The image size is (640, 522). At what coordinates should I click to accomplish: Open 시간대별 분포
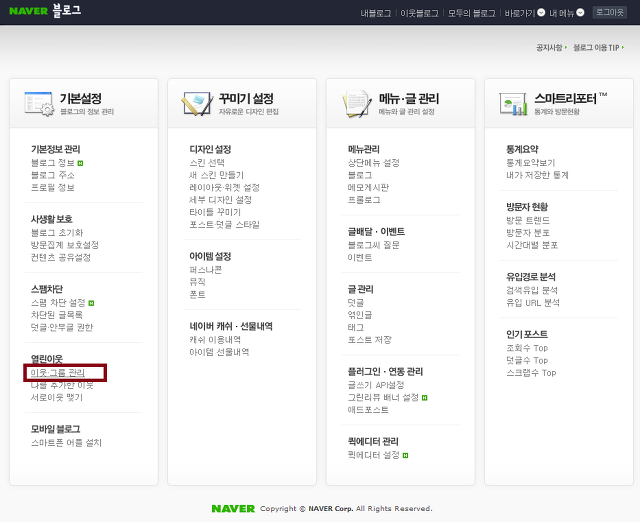click(532, 245)
